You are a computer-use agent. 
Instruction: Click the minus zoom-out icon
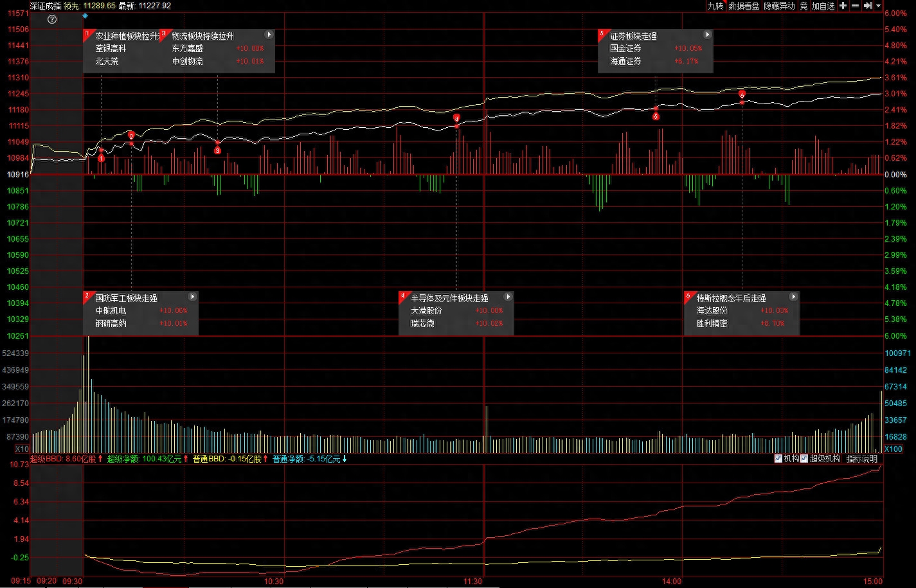coord(855,6)
